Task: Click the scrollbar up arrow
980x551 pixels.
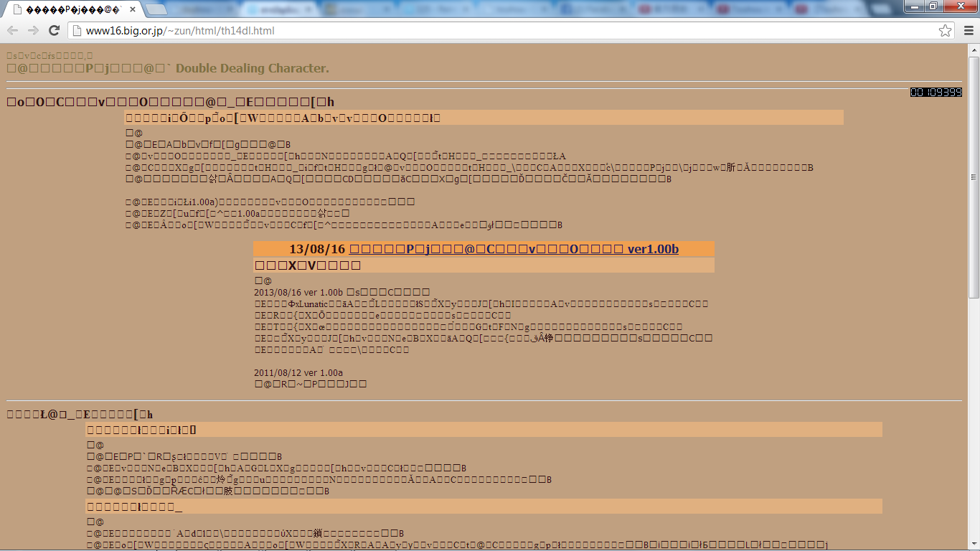Action: pyautogui.click(x=974, y=49)
